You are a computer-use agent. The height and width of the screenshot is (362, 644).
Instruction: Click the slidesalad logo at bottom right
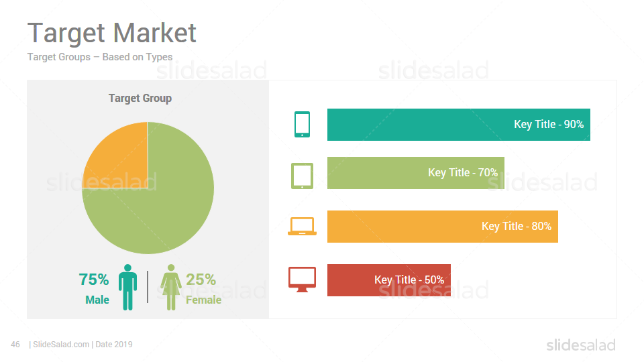pos(581,345)
